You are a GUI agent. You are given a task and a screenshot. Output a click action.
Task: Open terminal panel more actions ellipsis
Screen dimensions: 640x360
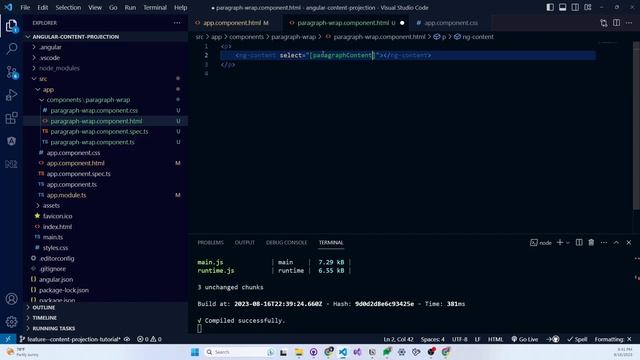(x=604, y=242)
